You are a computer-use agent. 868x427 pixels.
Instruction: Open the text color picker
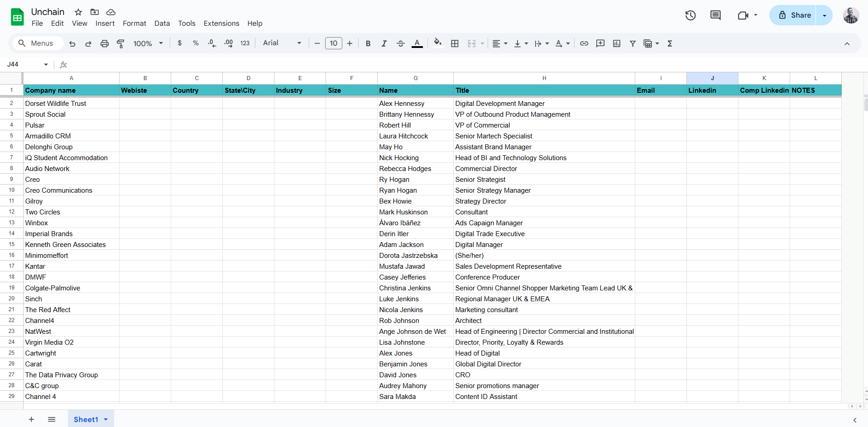point(417,43)
